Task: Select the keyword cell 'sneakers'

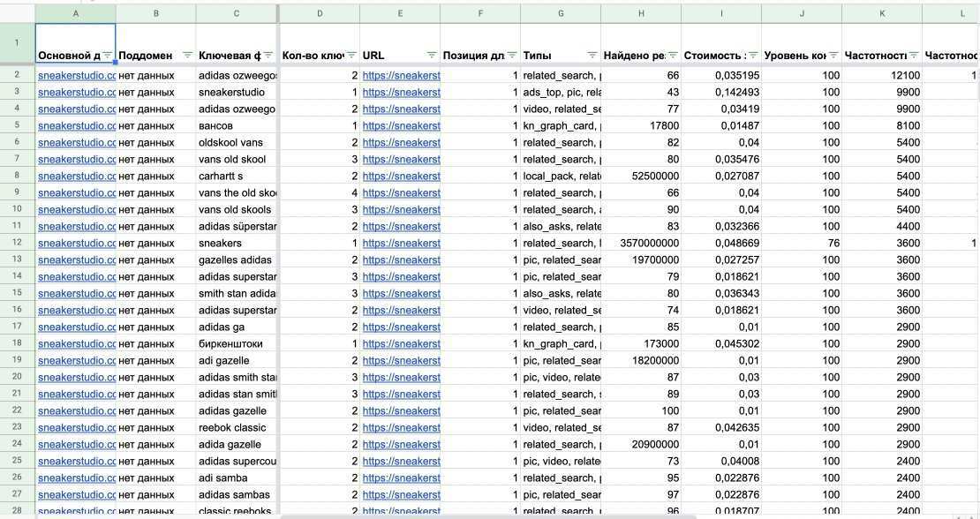Action: point(237,243)
